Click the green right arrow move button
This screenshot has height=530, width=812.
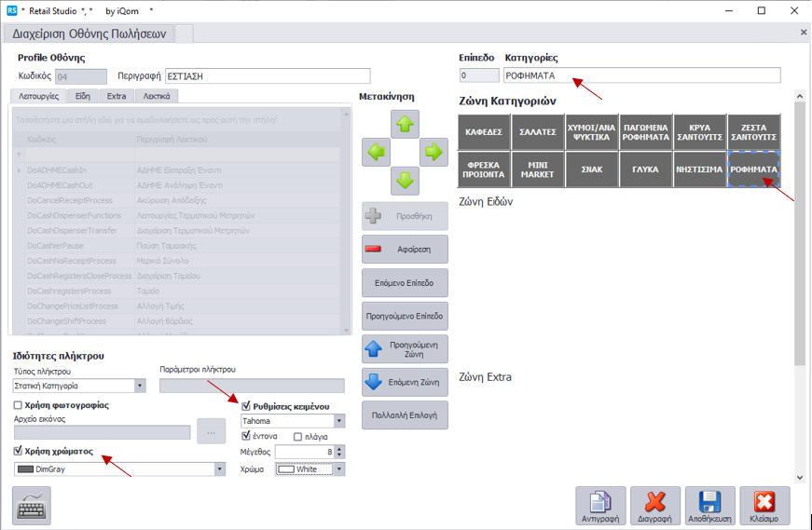pos(434,152)
